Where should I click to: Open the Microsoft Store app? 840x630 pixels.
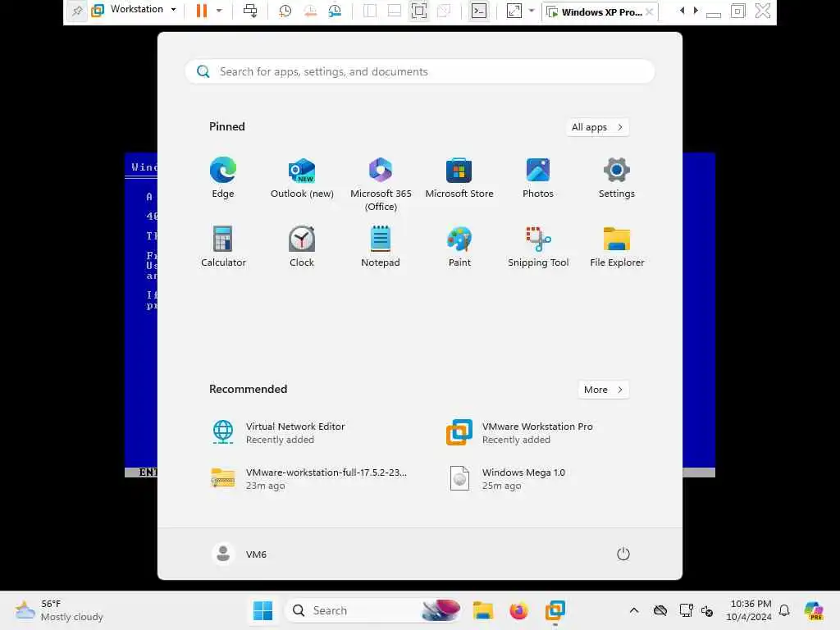(x=459, y=178)
